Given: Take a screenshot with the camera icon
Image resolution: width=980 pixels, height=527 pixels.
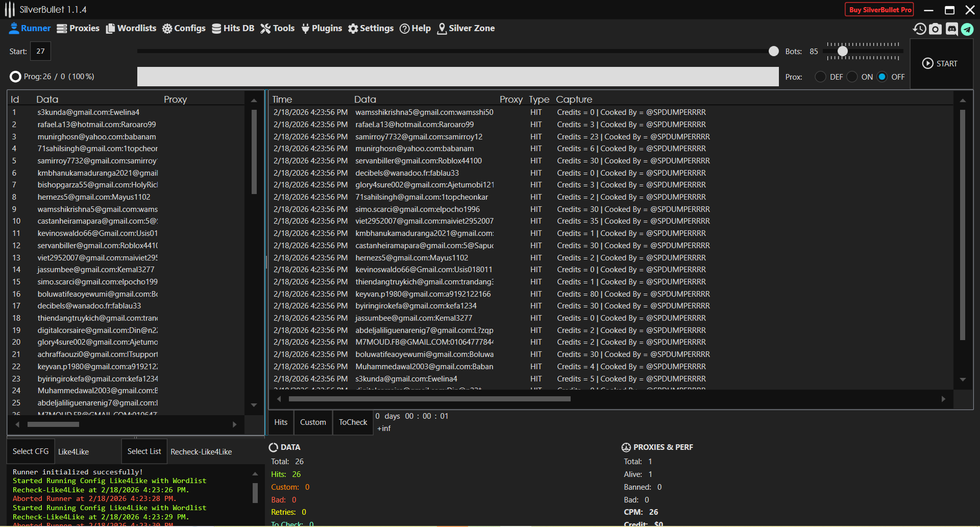Looking at the screenshot, I should [936, 29].
